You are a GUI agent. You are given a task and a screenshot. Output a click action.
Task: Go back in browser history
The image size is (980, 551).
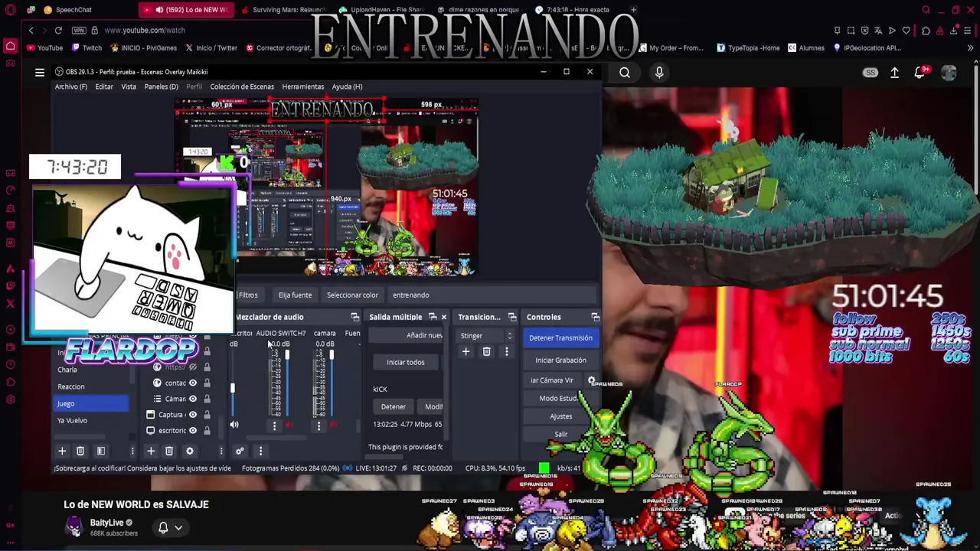(x=31, y=30)
